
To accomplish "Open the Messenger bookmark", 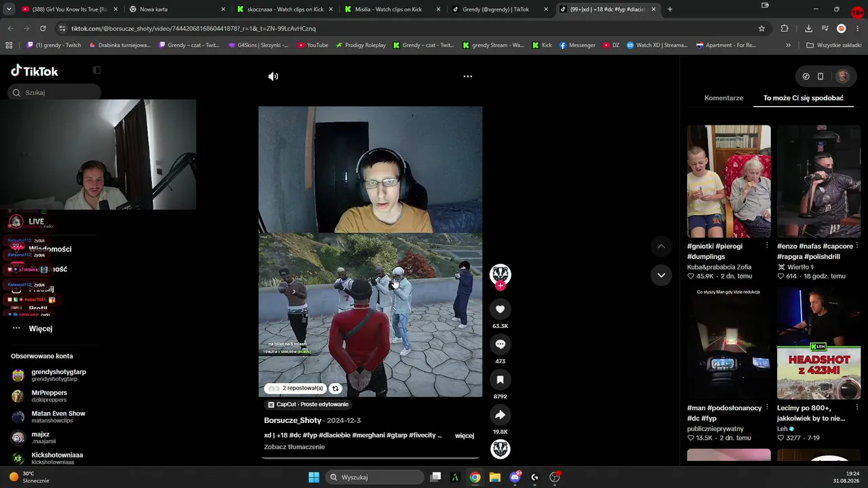I will tap(577, 45).
